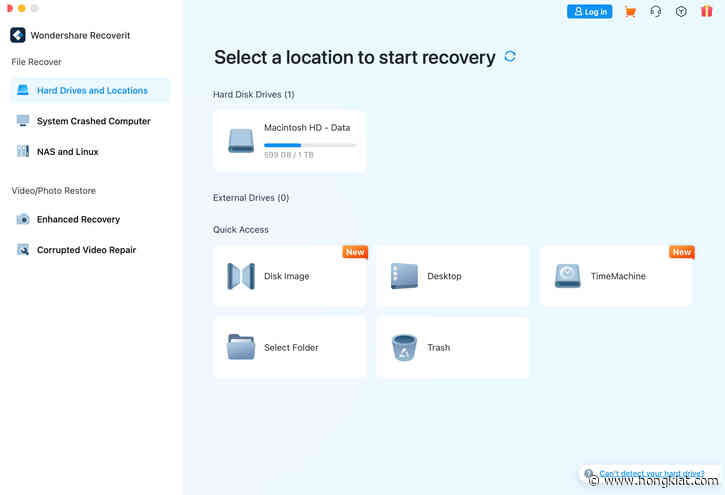Open NAS and Linux in the sidebar
725x495 pixels.
click(90, 152)
